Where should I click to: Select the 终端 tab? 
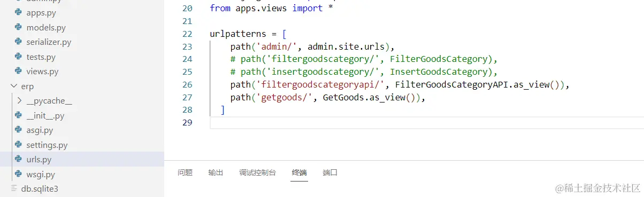coord(299,172)
